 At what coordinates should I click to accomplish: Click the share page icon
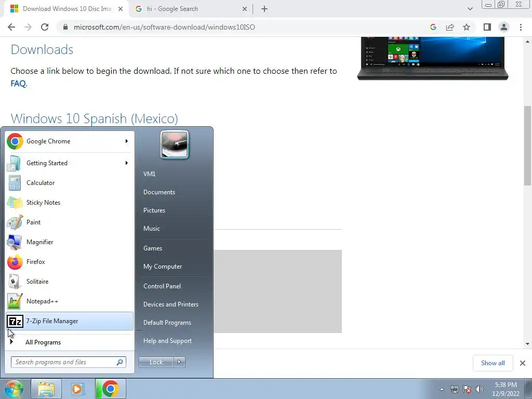coord(450,27)
